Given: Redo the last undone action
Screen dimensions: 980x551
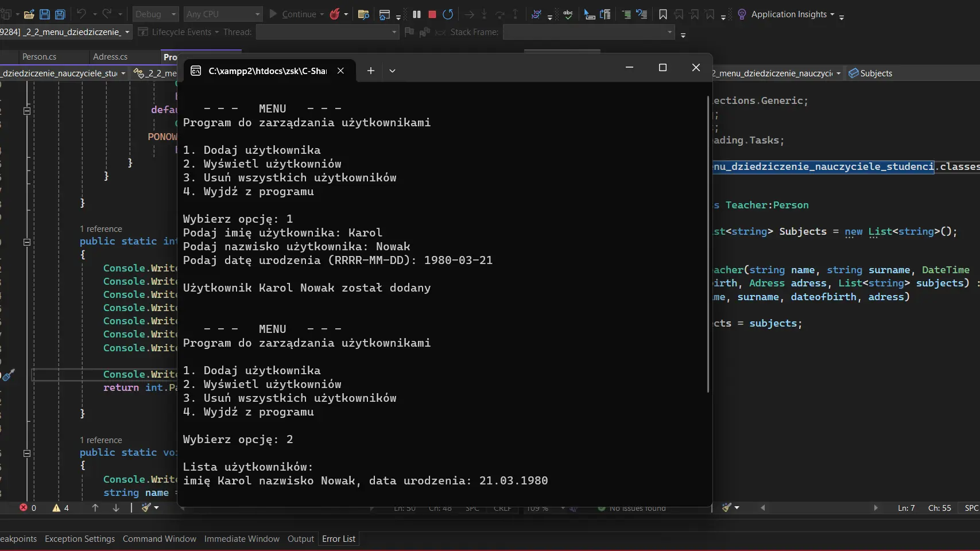Looking at the screenshot, I should (107, 14).
